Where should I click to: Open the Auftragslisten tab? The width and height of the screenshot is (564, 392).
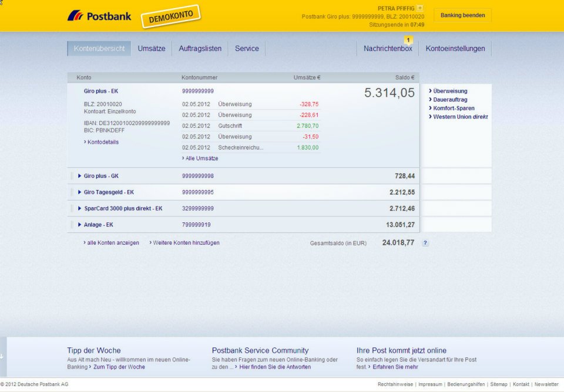click(200, 49)
